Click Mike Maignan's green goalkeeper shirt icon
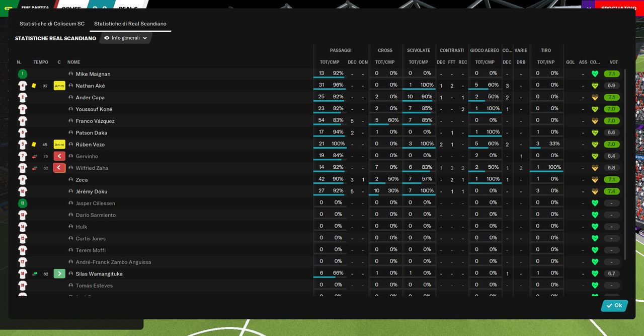Screen dimensions: 644x336 coord(23,74)
